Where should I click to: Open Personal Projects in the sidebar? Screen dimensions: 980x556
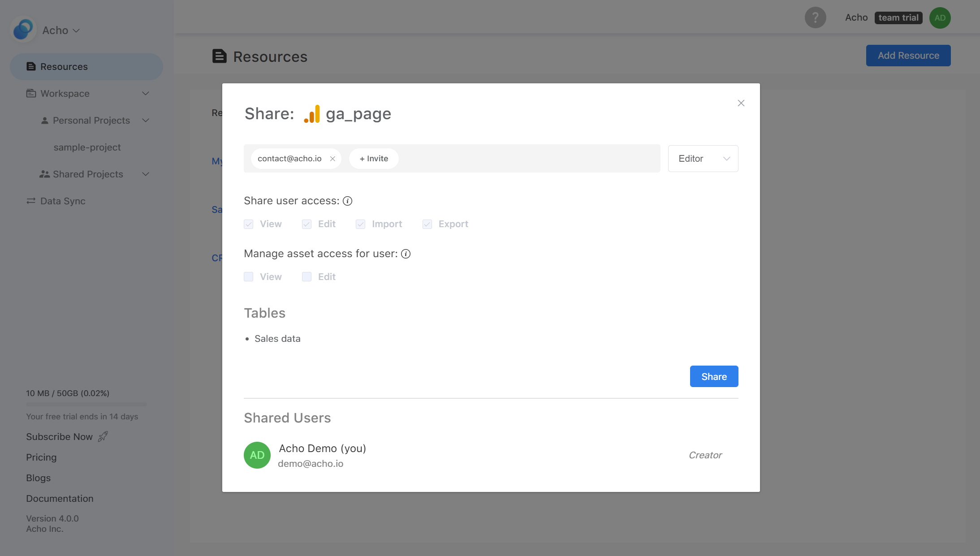pos(91,120)
